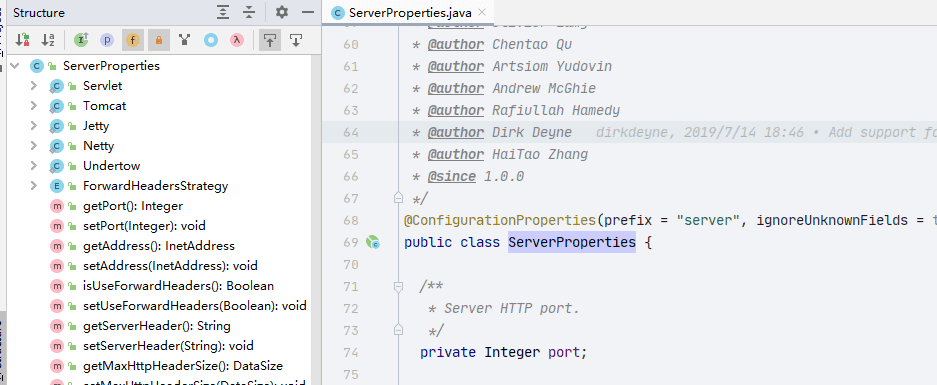This screenshot has width=937, height=385.
Task: Toggle Show Lambdas icon
Action: pos(237,40)
